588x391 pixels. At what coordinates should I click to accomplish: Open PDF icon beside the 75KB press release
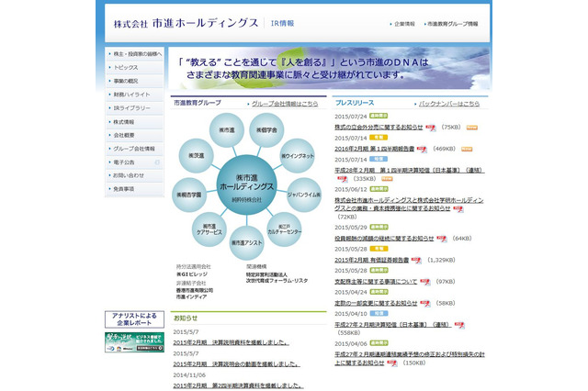click(431, 128)
